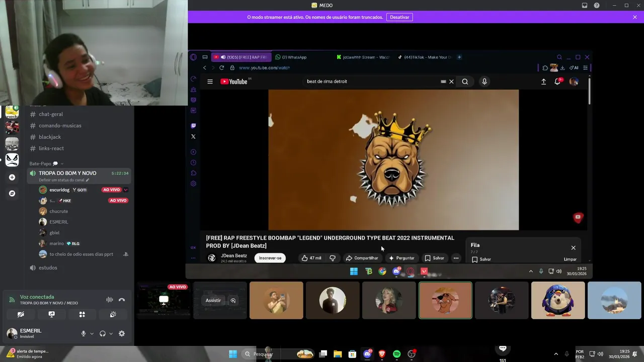The height and width of the screenshot is (362, 644).
Task: Select user escuridog in voice list
Action: [x=59, y=190]
